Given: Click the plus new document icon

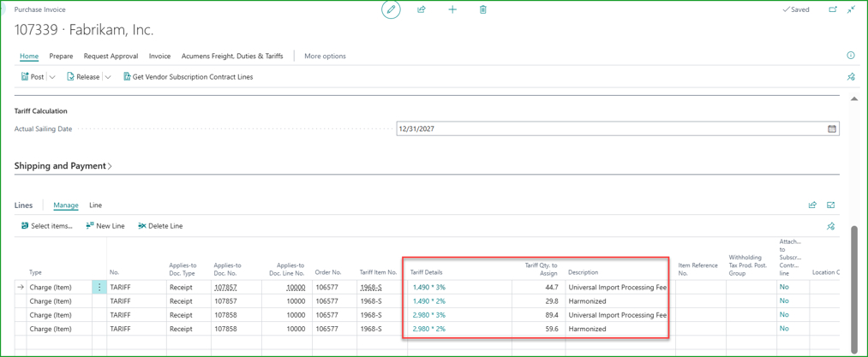Looking at the screenshot, I should coord(452,10).
